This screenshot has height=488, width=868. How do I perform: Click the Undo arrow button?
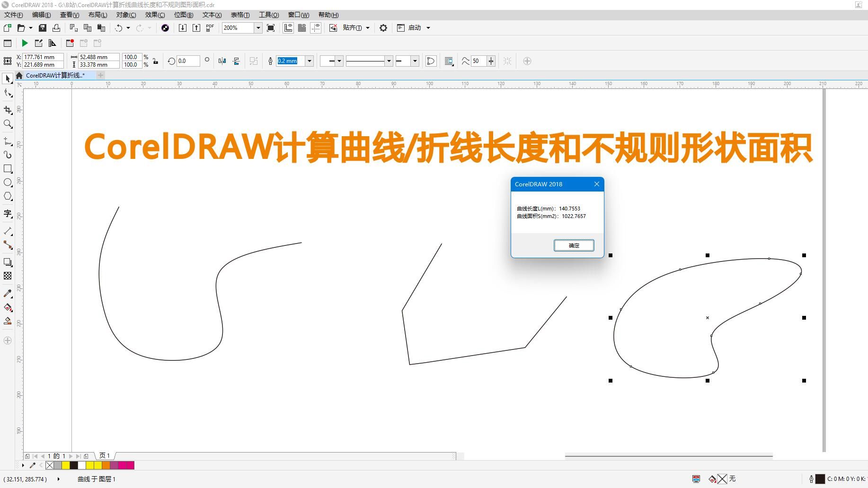pos(118,28)
